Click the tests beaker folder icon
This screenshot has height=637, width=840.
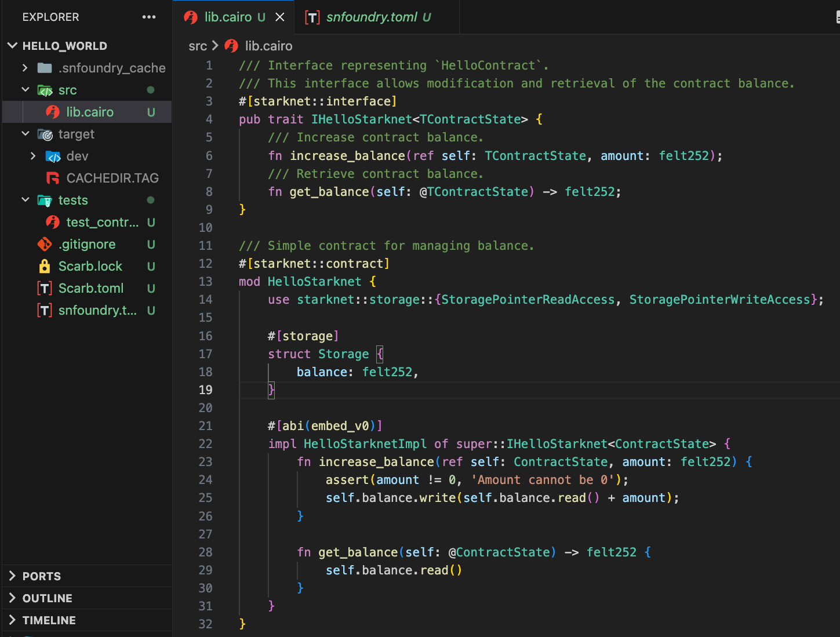point(45,200)
